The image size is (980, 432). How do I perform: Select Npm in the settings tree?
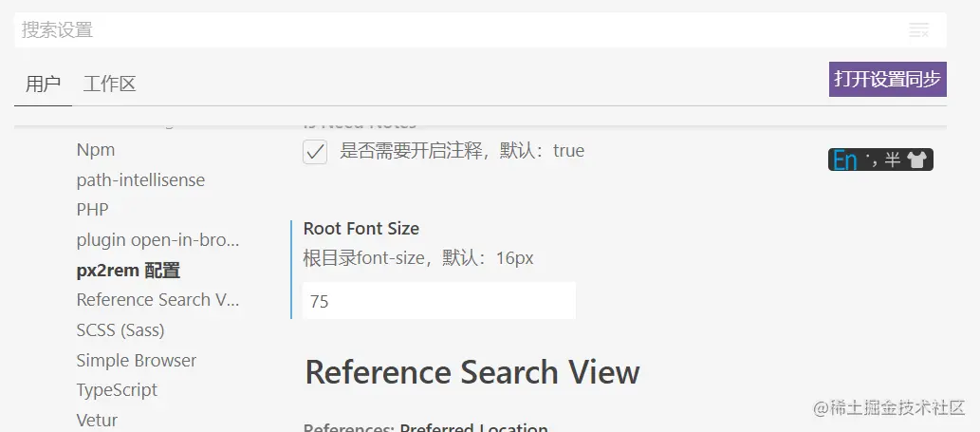(96, 150)
